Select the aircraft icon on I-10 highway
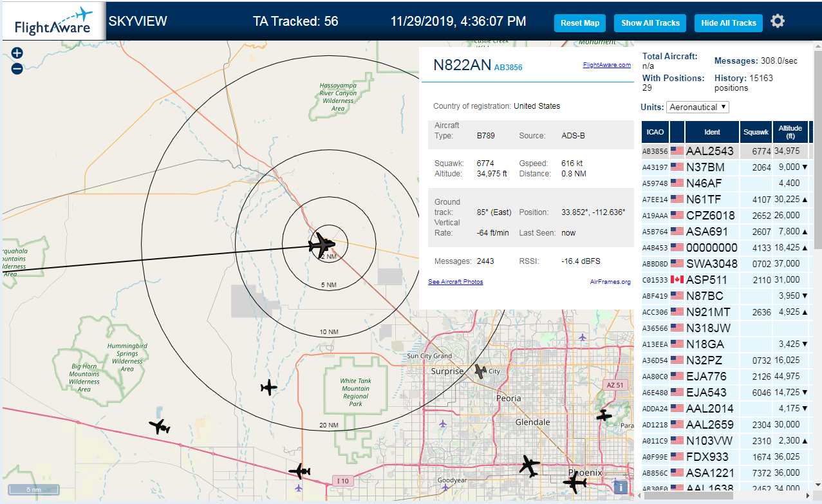 [x=299, y=471]
